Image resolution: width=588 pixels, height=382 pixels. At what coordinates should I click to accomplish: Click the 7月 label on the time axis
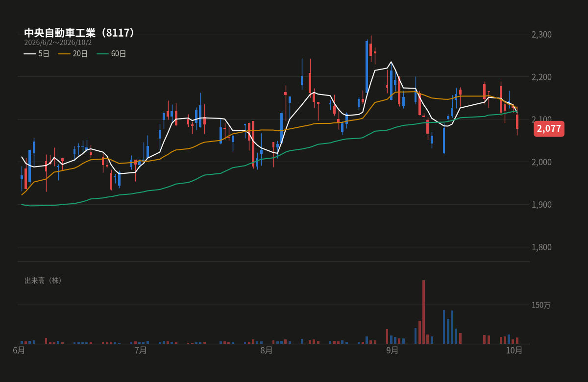[141, 350]
